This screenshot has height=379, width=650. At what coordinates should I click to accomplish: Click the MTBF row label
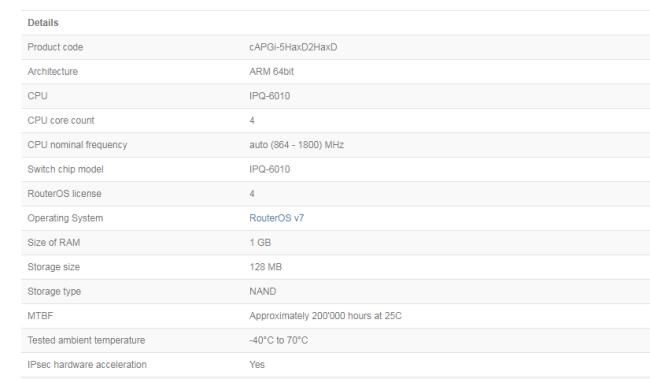coord(40,316)
